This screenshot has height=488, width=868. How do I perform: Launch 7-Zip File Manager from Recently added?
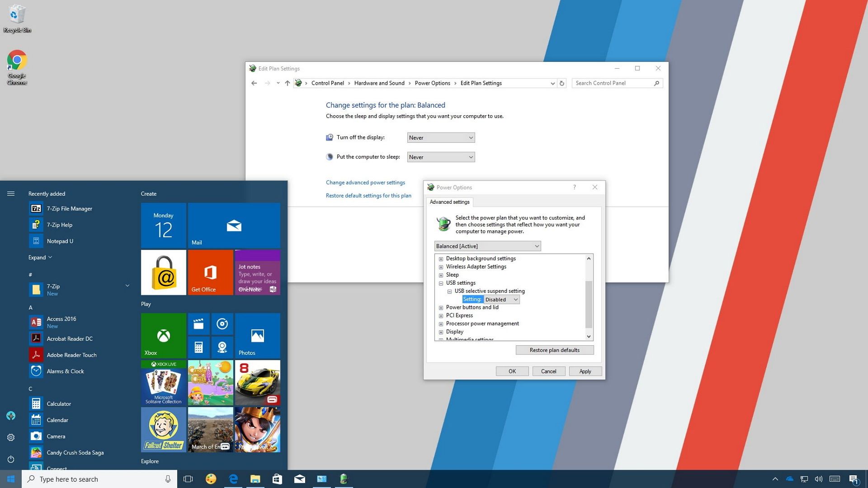click(x=69, y=208)
